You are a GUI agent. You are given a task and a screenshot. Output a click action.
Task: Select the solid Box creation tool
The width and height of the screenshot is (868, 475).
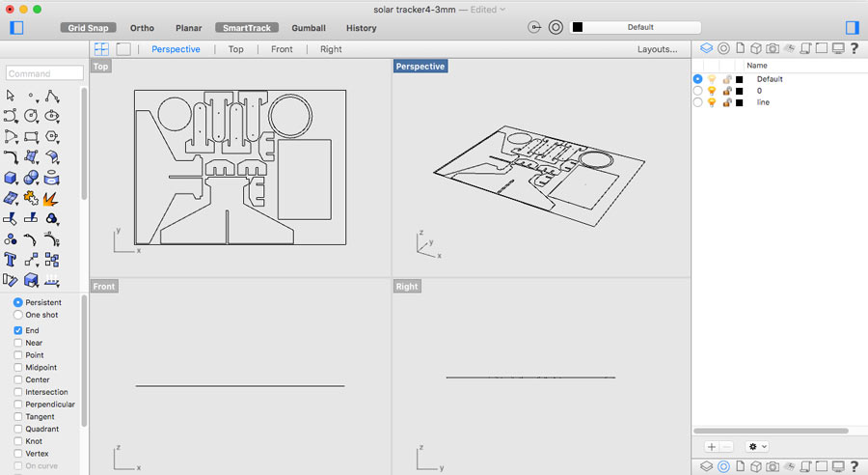tap(11, 178)
